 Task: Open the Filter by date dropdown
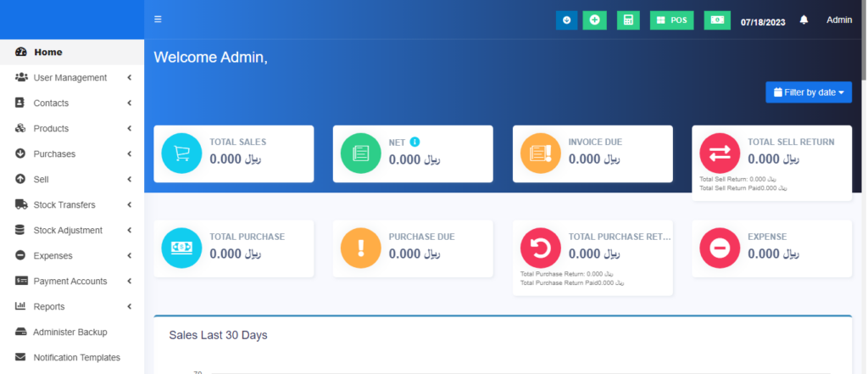click(809, 92)
